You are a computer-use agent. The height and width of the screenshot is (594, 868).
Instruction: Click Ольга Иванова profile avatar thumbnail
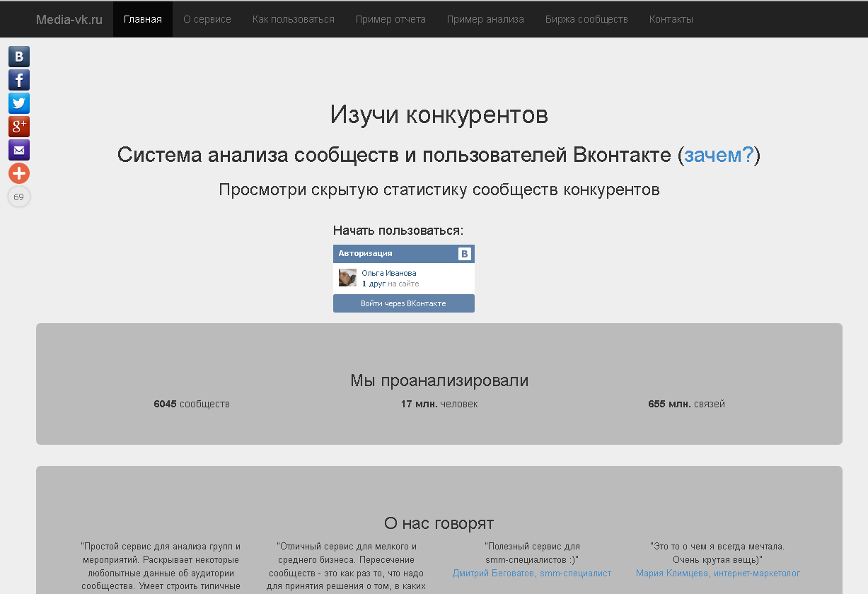pyautogui.click(x=347, y=278)
